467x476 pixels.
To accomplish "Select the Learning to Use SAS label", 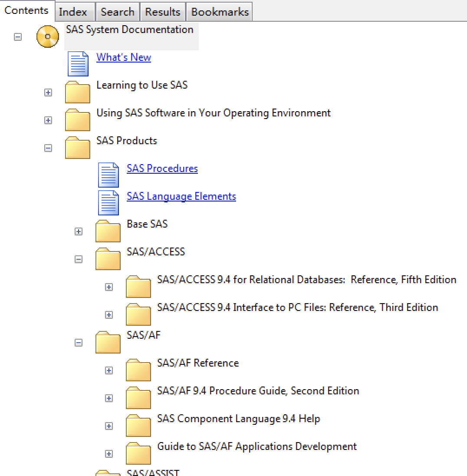I will click(x=142, y=85).
